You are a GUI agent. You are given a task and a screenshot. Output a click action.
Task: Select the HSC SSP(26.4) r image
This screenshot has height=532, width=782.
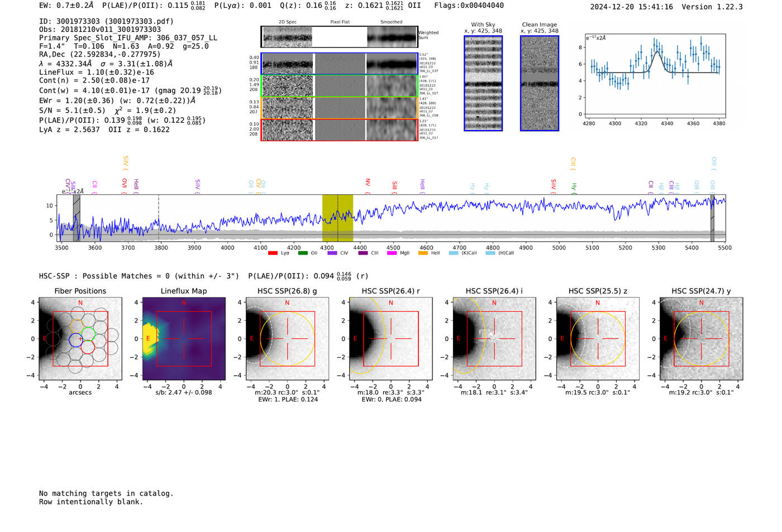pyautogui.click(x=391, y=339)
